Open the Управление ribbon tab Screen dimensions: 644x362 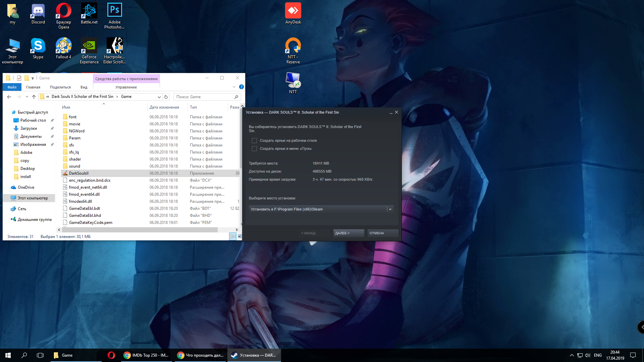click(126, 87)
